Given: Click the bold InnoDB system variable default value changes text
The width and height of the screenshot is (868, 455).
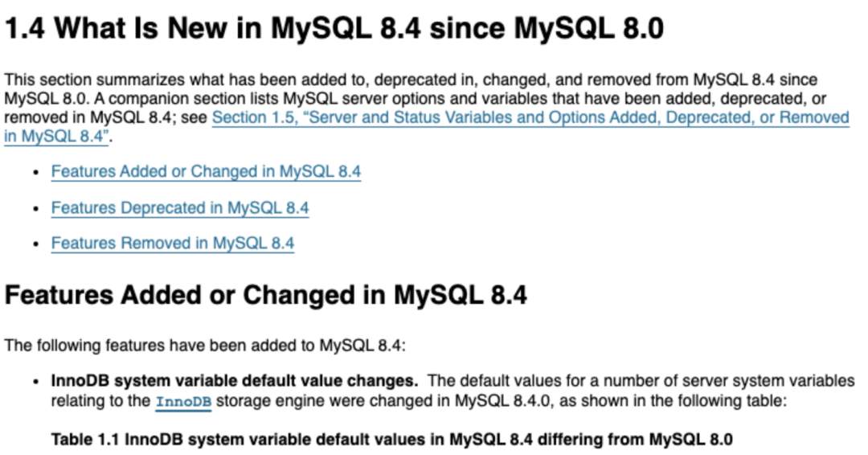Looking at the screenshot, I should pyautogui.click(x=235, y=381).
